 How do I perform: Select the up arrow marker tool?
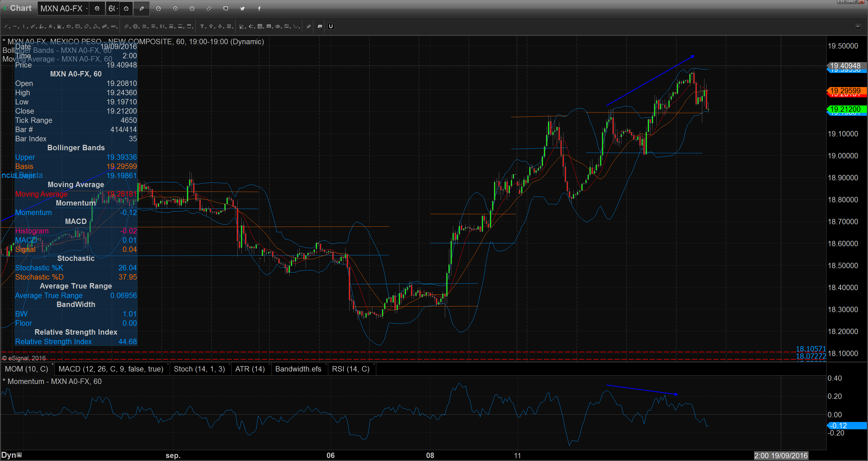pyautogui.click(x=211, y=26)
